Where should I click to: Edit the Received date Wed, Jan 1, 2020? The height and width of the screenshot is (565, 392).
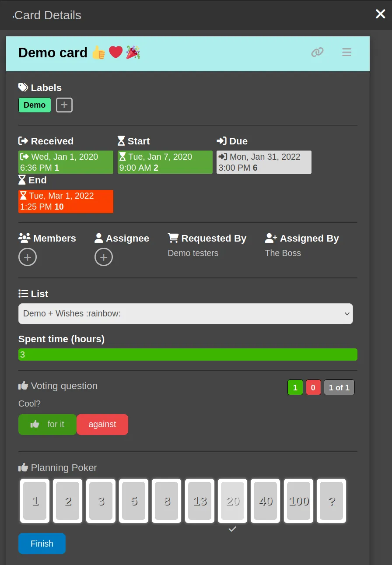66,162
